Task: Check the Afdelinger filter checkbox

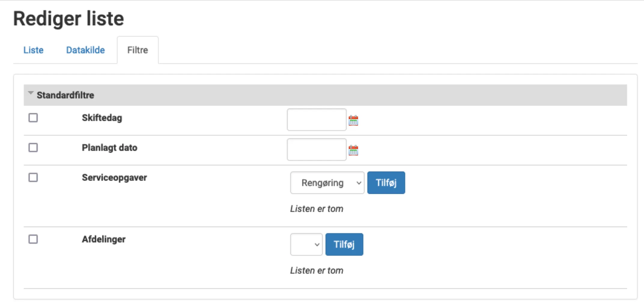Action: click(x=33, y=239)
